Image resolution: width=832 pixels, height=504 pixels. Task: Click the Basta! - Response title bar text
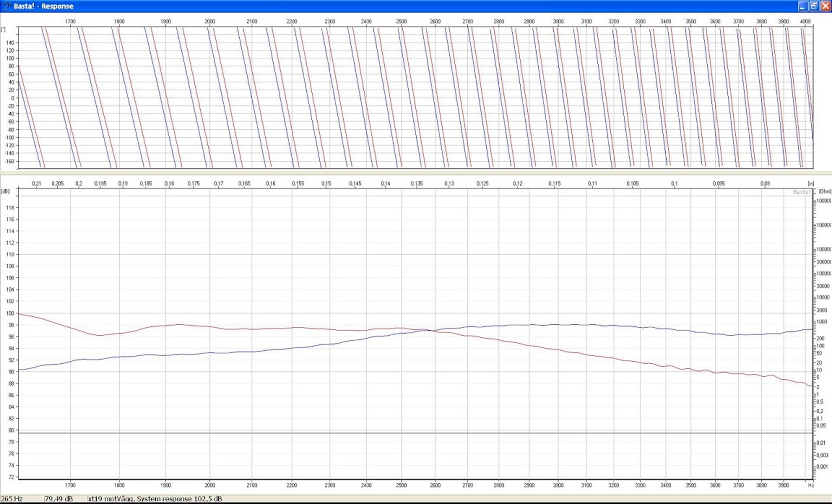point(43,6)
